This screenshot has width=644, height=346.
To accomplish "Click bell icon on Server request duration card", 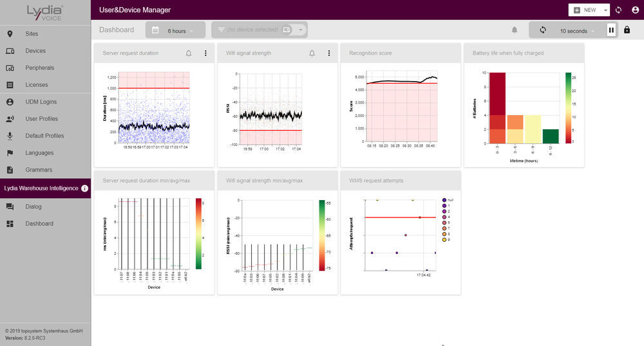I will point(189,53).
